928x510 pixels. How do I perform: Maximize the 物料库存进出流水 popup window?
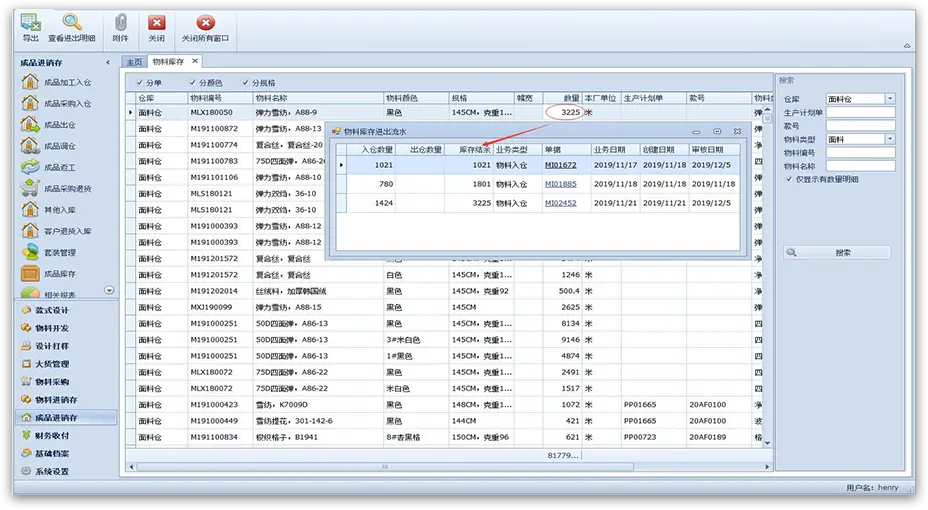pyautogui.click(x=717, y=131)
